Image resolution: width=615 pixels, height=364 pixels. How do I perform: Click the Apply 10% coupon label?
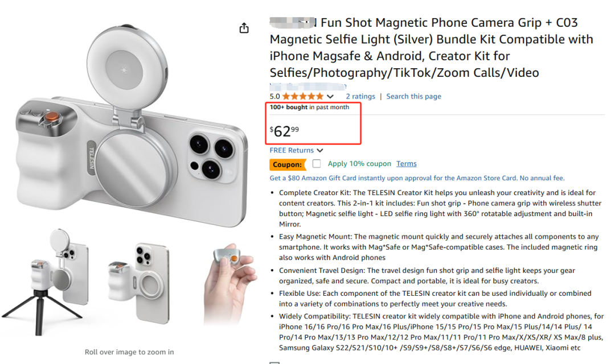[x=359, y=163]
